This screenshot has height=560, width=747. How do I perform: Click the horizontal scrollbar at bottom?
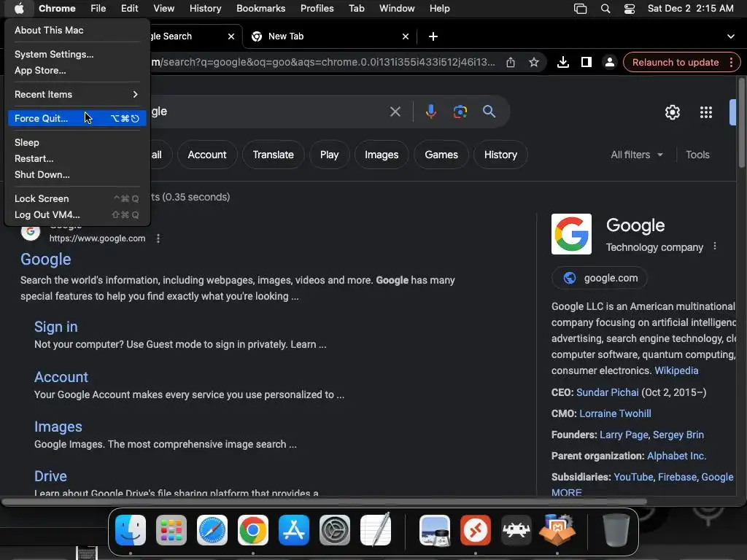(x=324, y=502)
